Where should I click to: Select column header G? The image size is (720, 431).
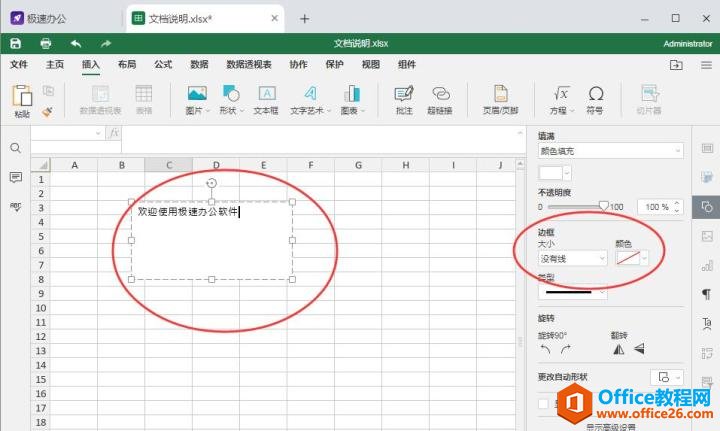point(358,165)
